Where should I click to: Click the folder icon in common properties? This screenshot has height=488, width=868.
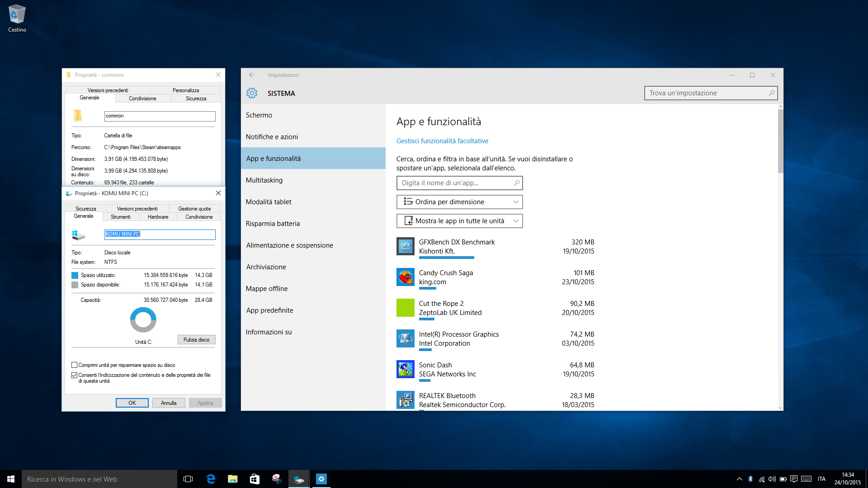[x=78, y=116]
